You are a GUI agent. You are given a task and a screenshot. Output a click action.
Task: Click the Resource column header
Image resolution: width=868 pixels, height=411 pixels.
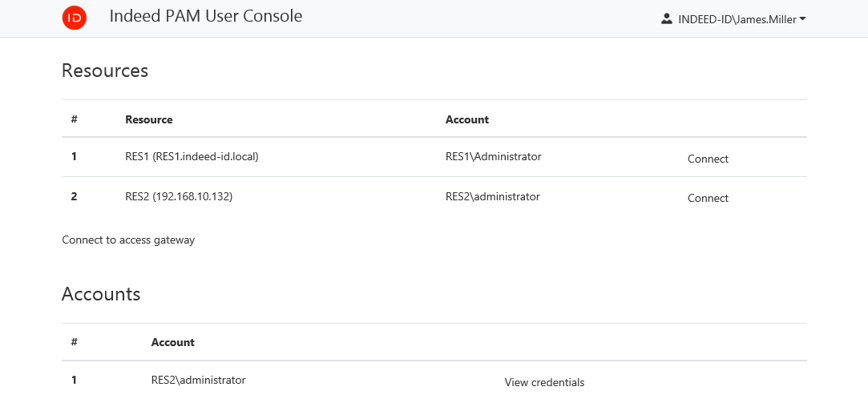148,119
